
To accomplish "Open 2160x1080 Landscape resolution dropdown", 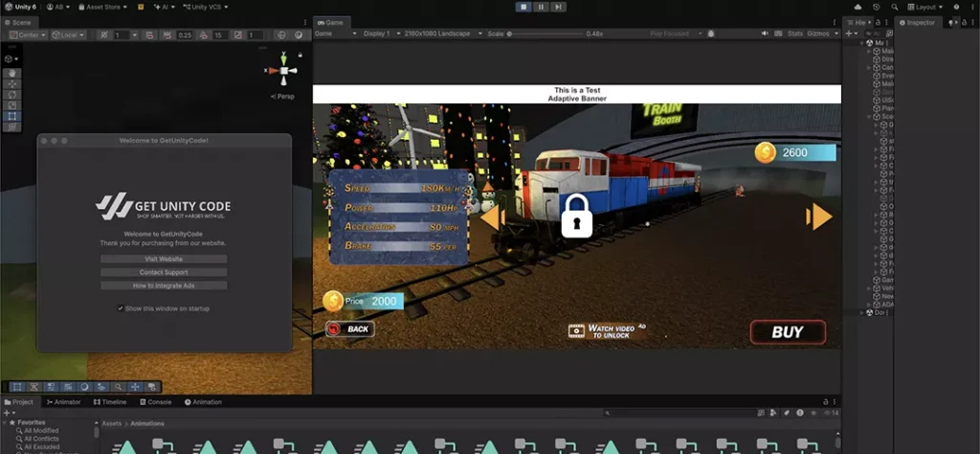I will [443, 34].
